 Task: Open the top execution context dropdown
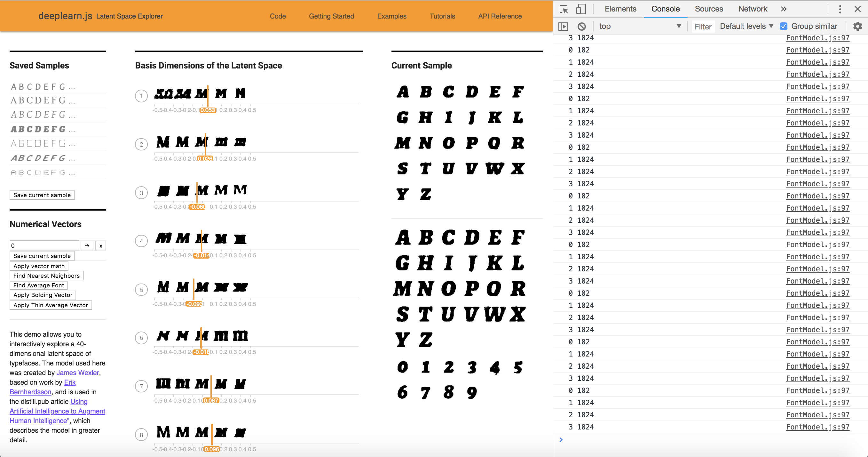tap(640, 26)
